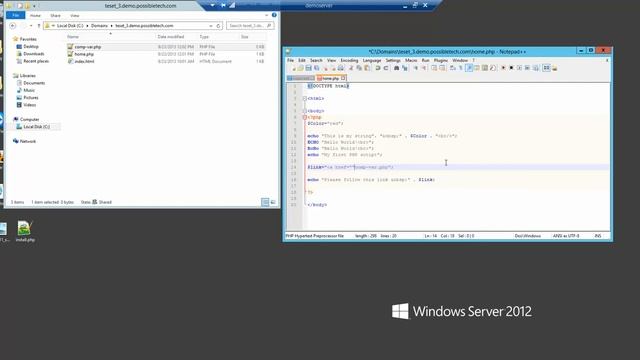Click the Up arrow in Explorer navigation
This screenshot has height=360, width=640.
(39, 26)
